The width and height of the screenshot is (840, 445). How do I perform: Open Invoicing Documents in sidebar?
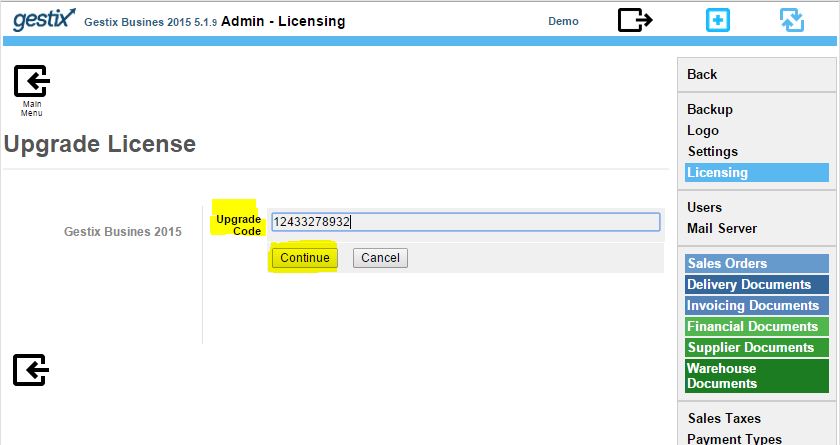point(756,305)
